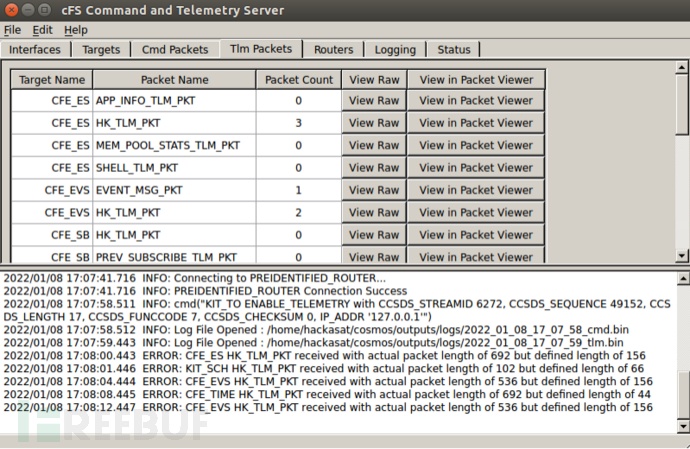
Task: View EVENT_MSG_PKT in Packet Viewer
Action: [476, 190]
